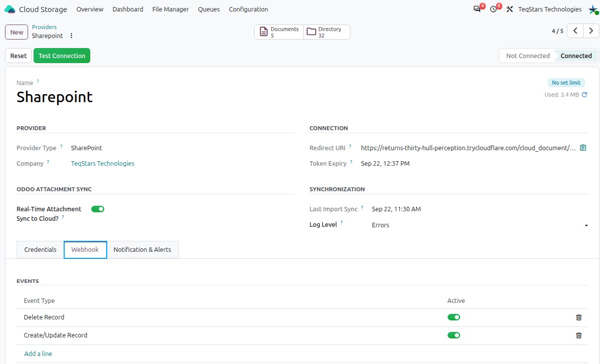600x364 pixels.
Task: Open the activities clock icon with badge 8
Action: pos(494,9)
